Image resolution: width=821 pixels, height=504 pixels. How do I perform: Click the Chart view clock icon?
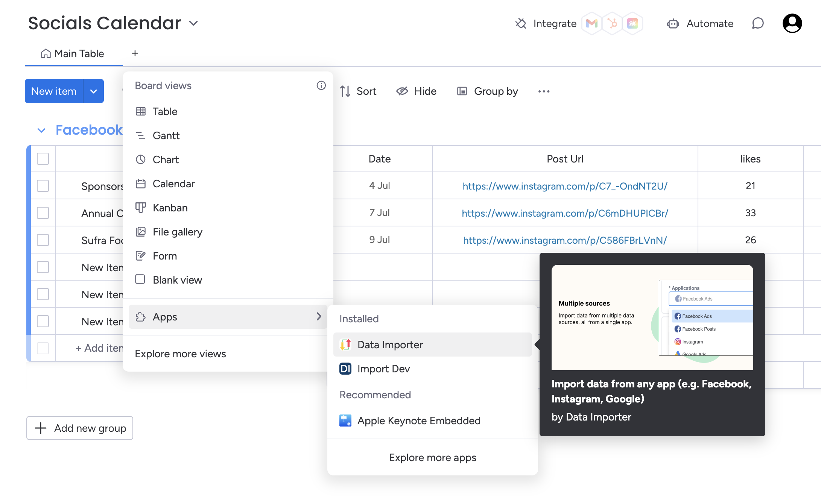141,159
